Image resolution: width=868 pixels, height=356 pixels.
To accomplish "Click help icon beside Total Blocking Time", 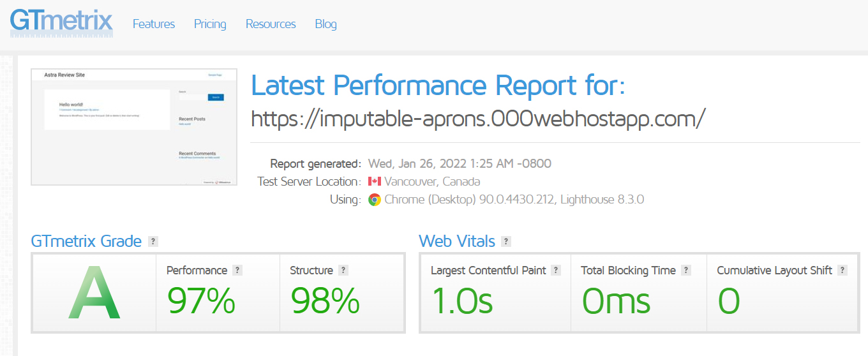I will pyautogui.click(x=686, y=271).
